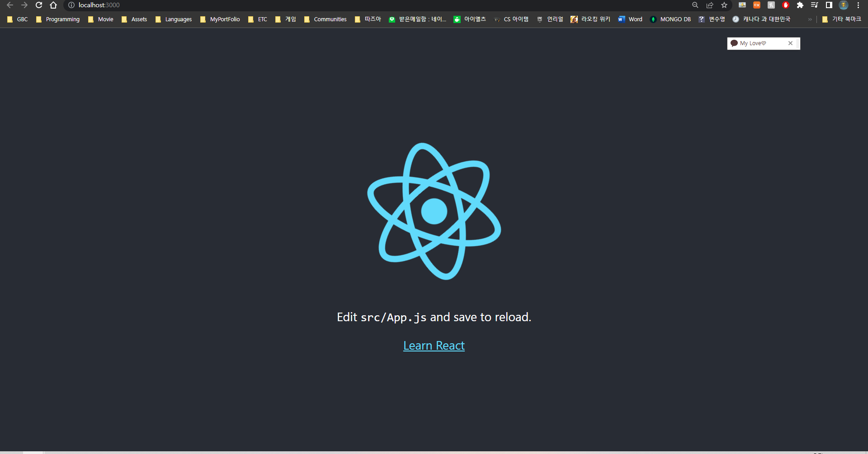Open the MyPortFolio bookmark folder
The width and height of the screenshot is (868, 454).
pos(220,19)
